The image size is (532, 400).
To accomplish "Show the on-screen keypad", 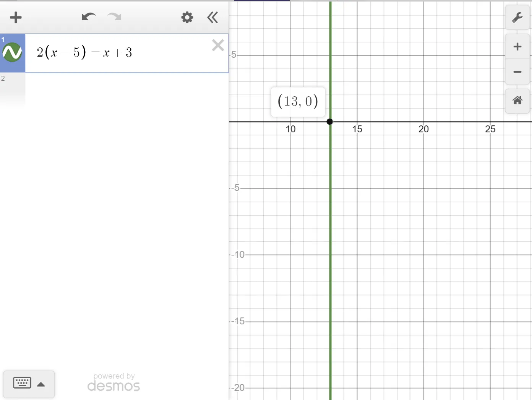I will point(29,384).
